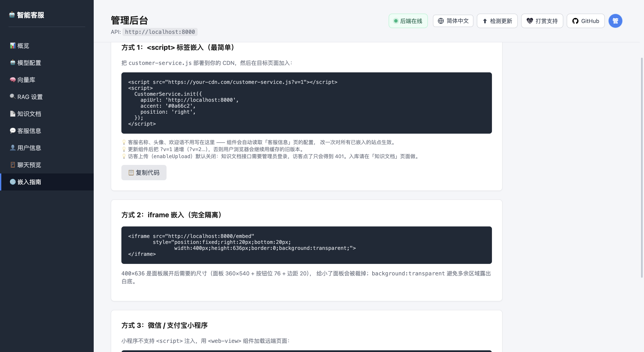Click the position: 'right' code line
644x352 pixels.
(168, 112)
